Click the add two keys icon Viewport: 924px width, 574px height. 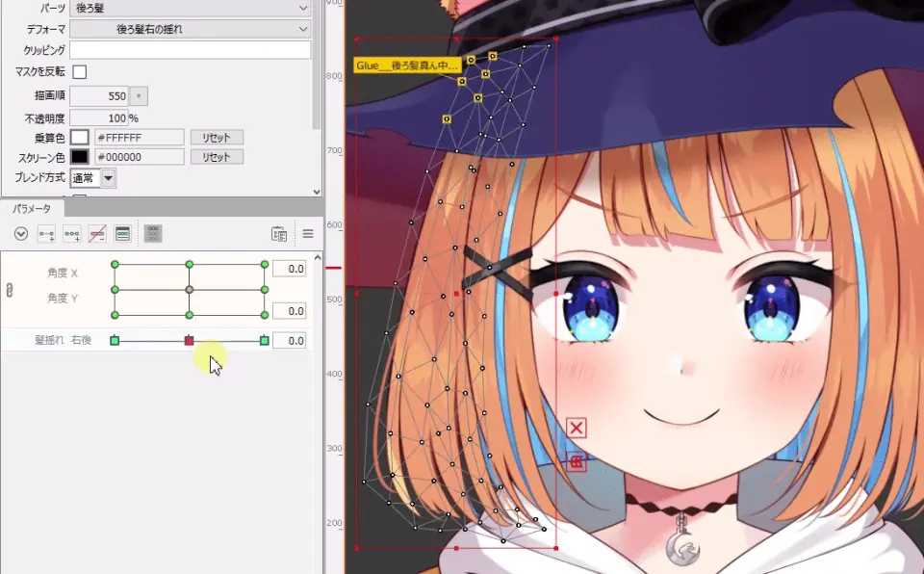pyautogui.click(x=46, y=234)
